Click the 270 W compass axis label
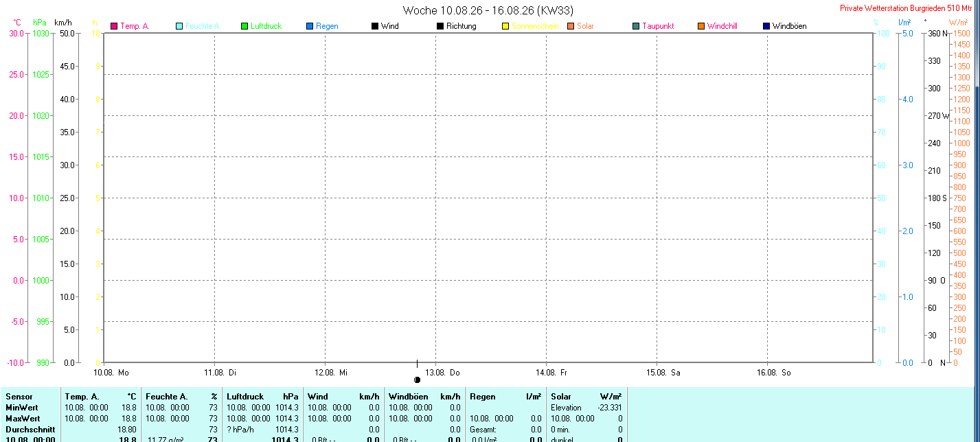The height and width of the screenshot is (442, 980). click(938, 115)
